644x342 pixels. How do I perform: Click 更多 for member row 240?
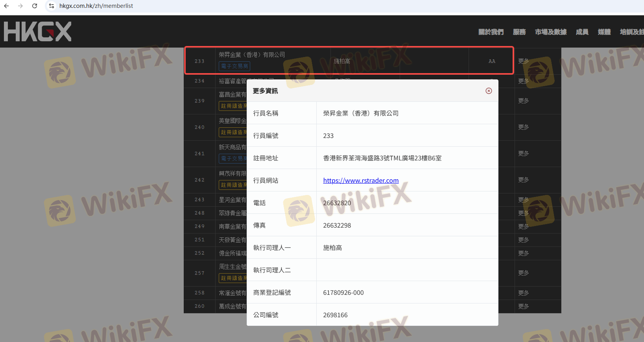tap(523, 127)
